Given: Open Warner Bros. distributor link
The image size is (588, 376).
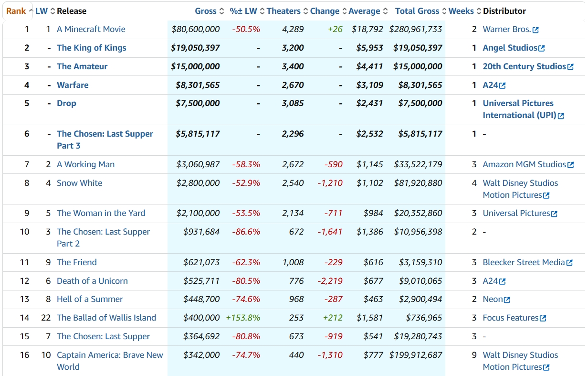Looking at the screenshot, I should coord(507,29).
